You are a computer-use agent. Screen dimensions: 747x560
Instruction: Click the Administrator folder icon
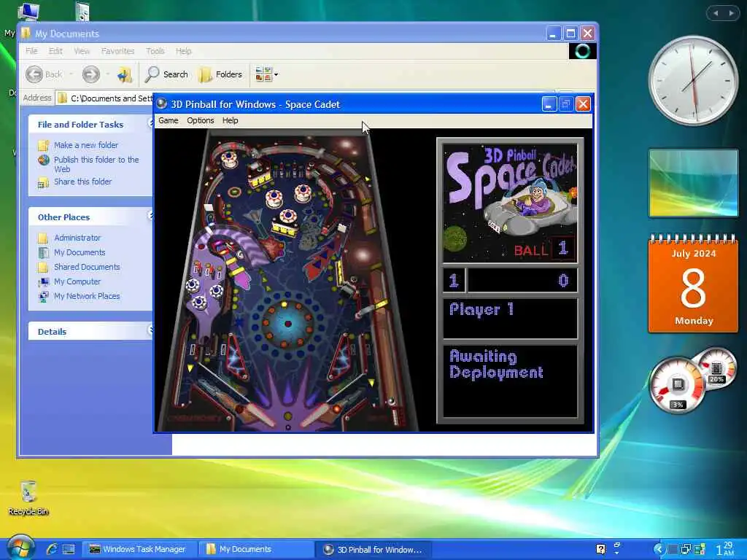pos(43,238)
